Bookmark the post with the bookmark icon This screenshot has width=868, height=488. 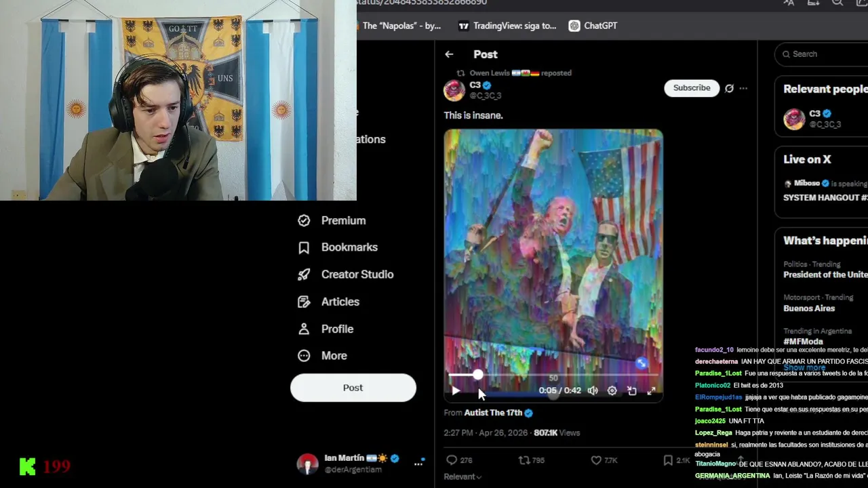click(668, 460)
